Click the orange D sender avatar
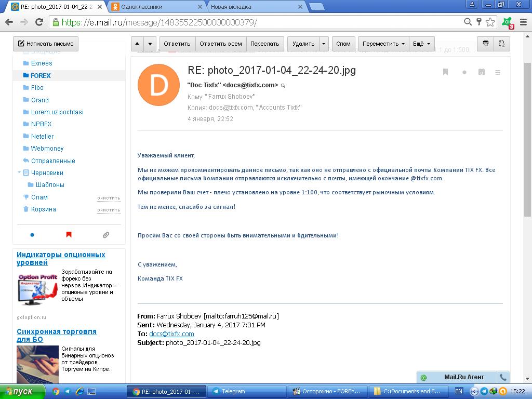 (158, 85)
